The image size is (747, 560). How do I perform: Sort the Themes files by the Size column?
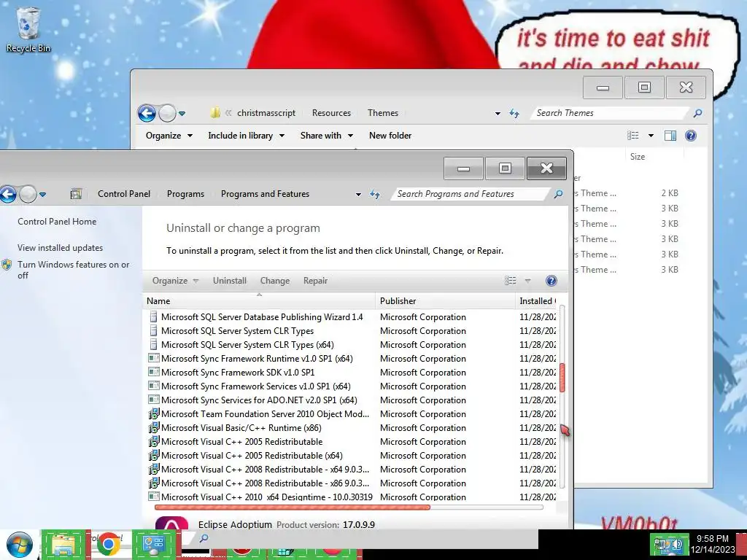pyautogui.click(x=654, y=157)
